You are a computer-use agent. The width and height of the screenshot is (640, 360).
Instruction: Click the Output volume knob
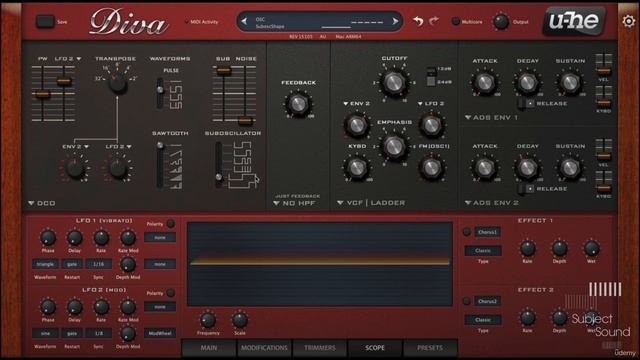point(501,22)
